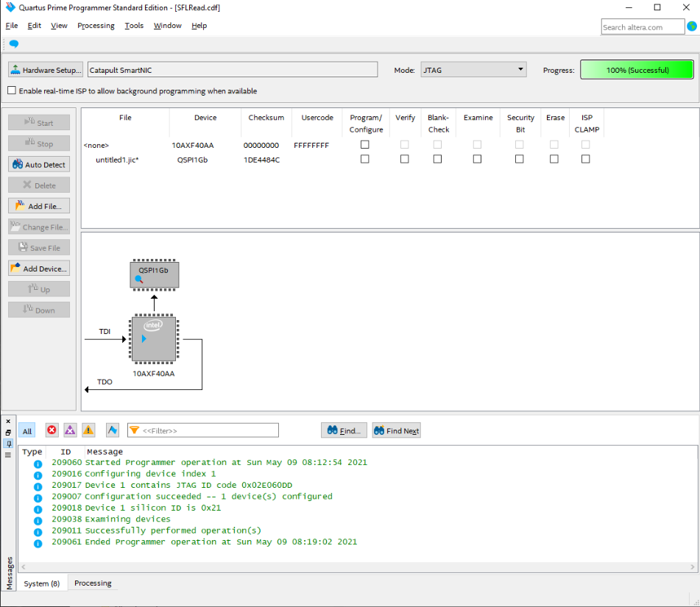Screen dimensions: 700x607
Task: Click the Auto Detect button
Action: 39,165
